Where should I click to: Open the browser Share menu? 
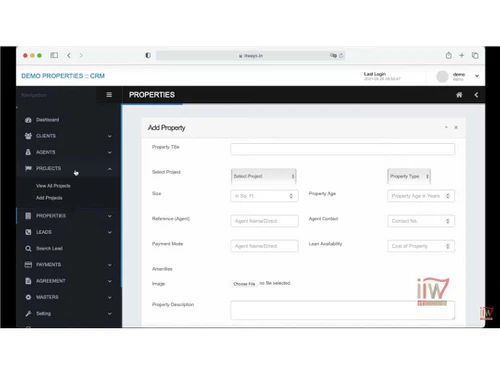click(x=449, y=55)
